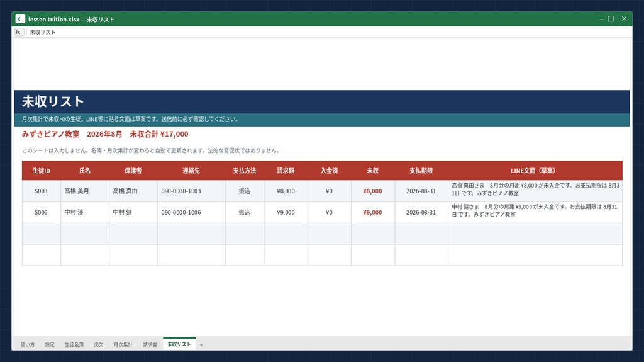
Task: Select phone cell 090-0000-1006
Action: pyautogui.click(x=191, y=212)
